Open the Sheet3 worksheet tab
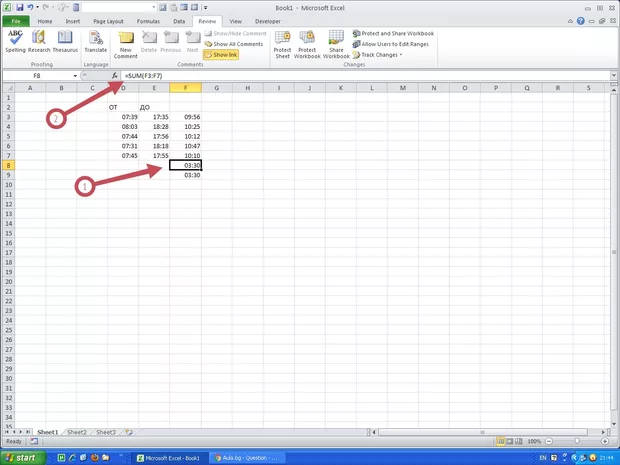Viewport: 620px width, 465px height. (x=106, y=432)
